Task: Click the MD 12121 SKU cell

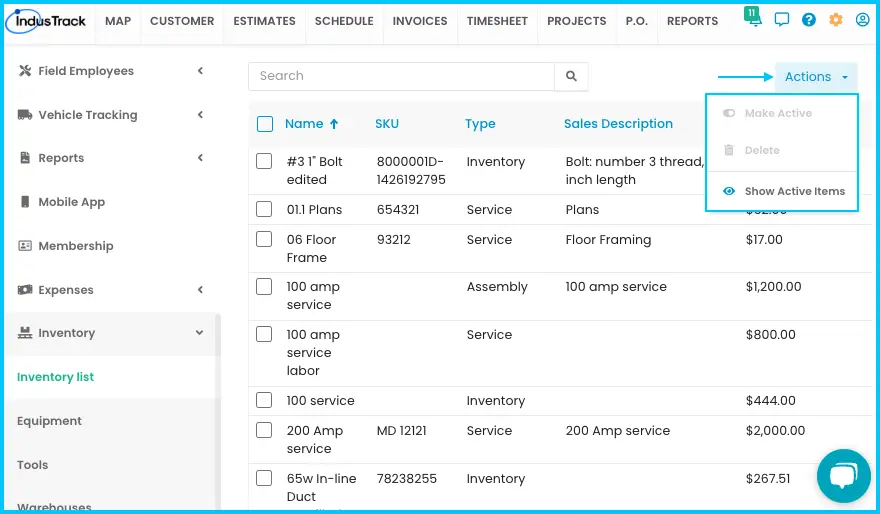Action: pos(401,431)
